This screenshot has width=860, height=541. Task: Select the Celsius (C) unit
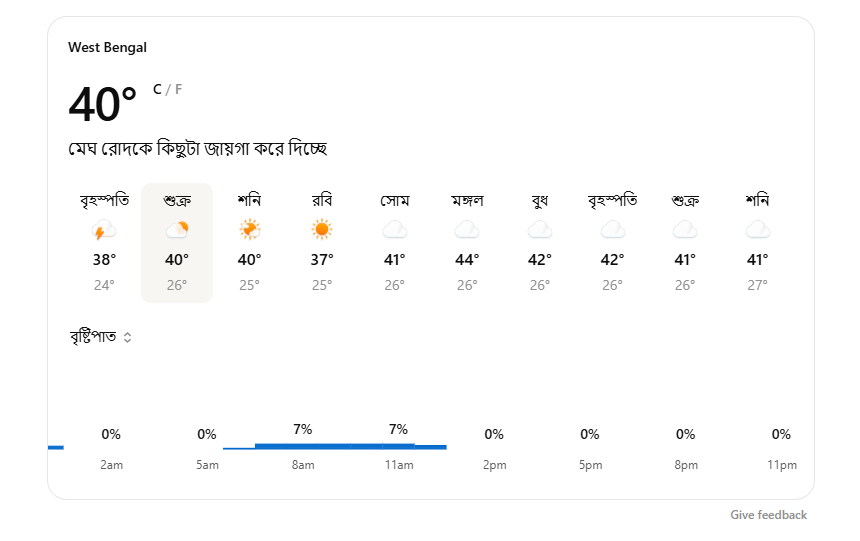[157, 89]
